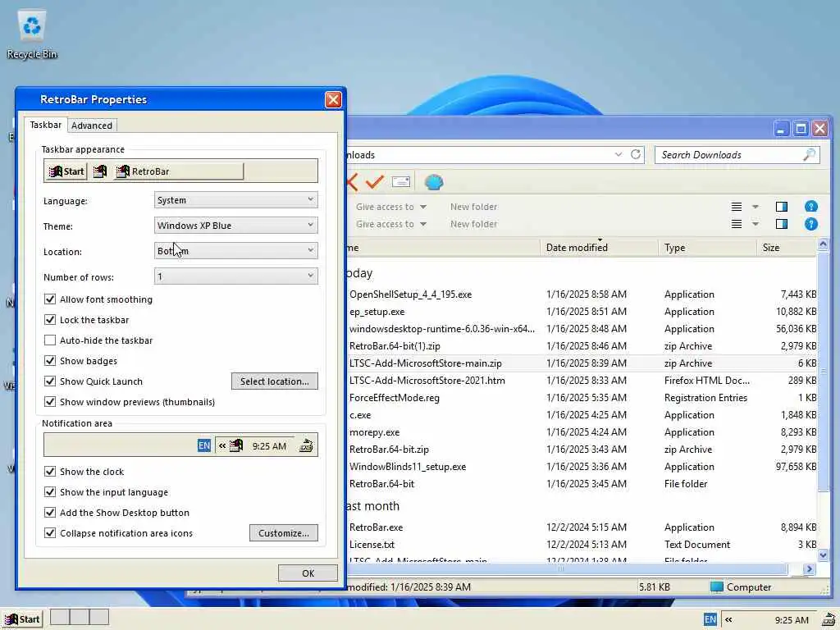This screenshot has height=630, width=840.
Task: Open the Language dropdown set to System
Action: click(x=235, y=200)
